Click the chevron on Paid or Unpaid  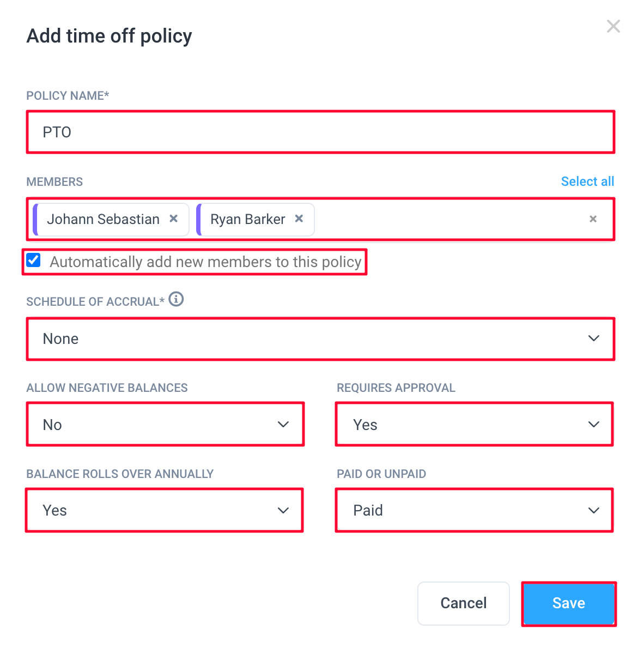pyautogui.click(x=593, y=510)
